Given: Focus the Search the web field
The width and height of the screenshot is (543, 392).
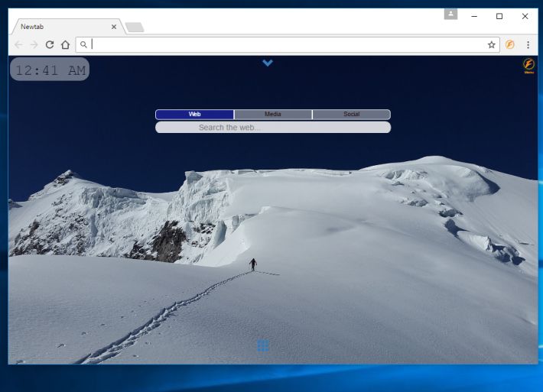Looking at the screenshot, I should click(273, 128).
